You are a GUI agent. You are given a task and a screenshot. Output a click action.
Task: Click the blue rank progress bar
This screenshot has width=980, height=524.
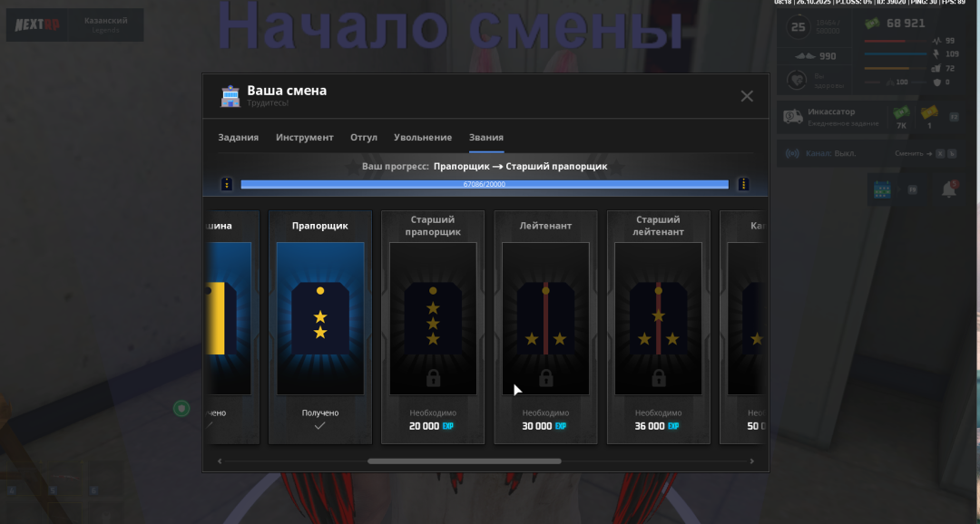[484, 184]
